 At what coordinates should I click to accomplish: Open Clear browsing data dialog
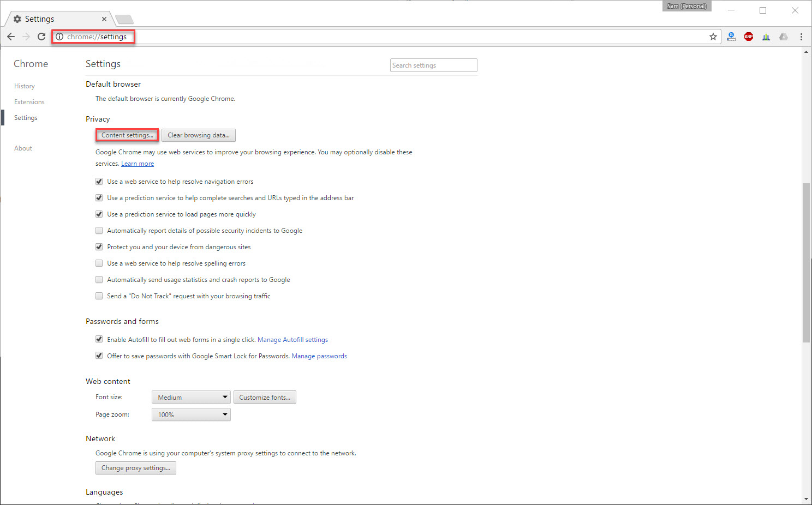pyautogui.click(x=199, y=135)
